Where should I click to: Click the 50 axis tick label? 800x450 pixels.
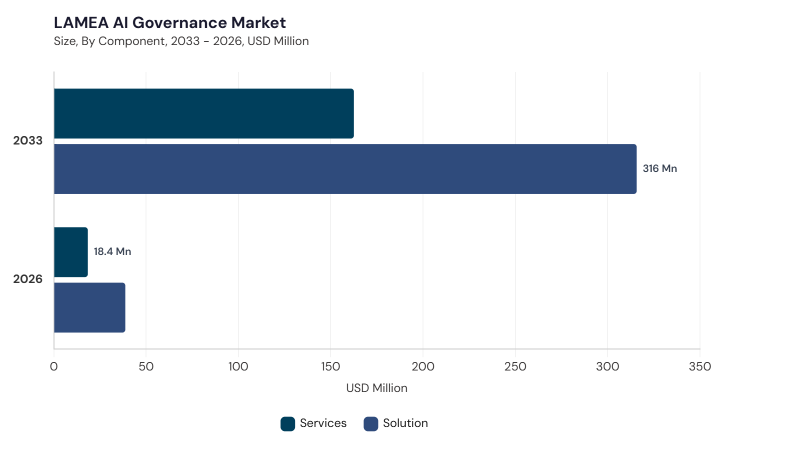point(146,366)
